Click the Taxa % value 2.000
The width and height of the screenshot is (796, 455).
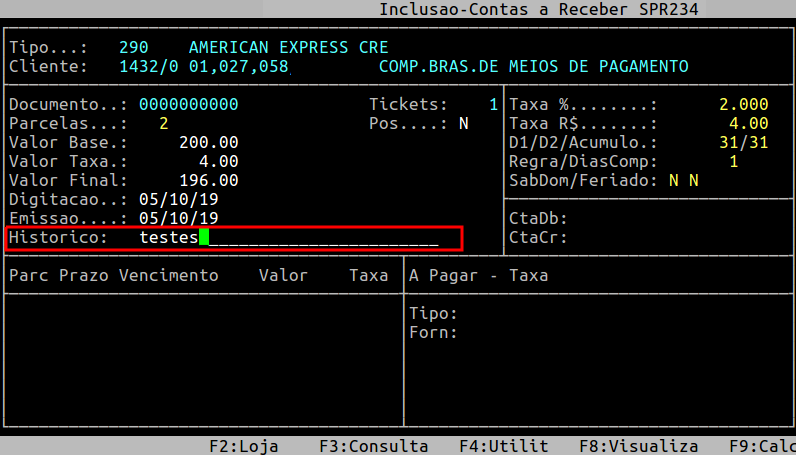(743, 105)
